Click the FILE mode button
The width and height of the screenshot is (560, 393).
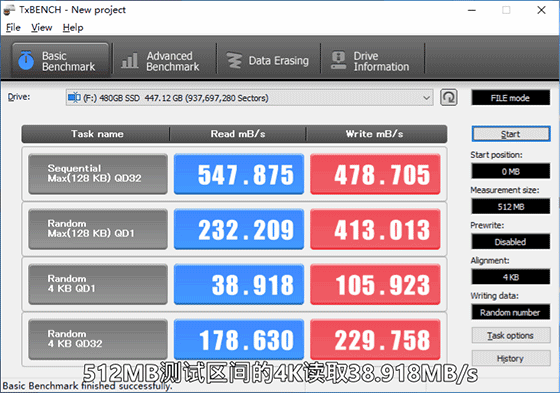(x=510, y=98)
